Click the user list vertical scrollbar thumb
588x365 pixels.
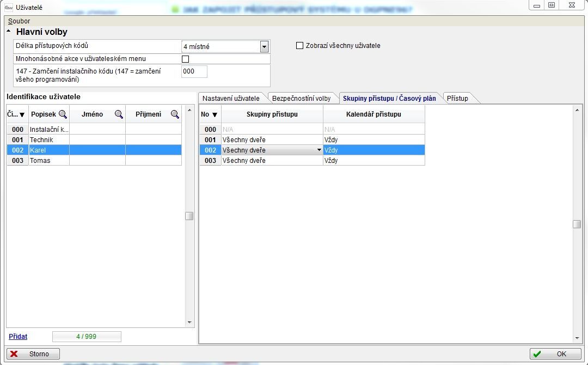point(189,216)
